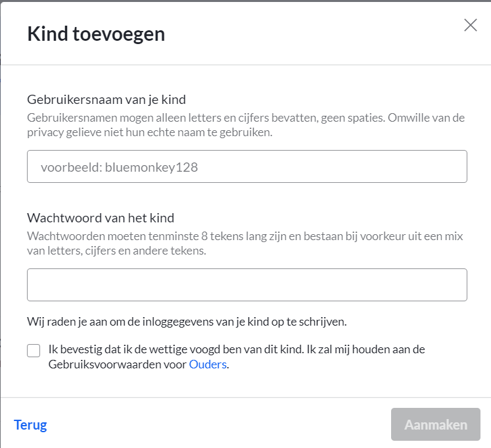Click the password requirements helper text
This screenshot has height=448, width=491.
coord(245,243)
